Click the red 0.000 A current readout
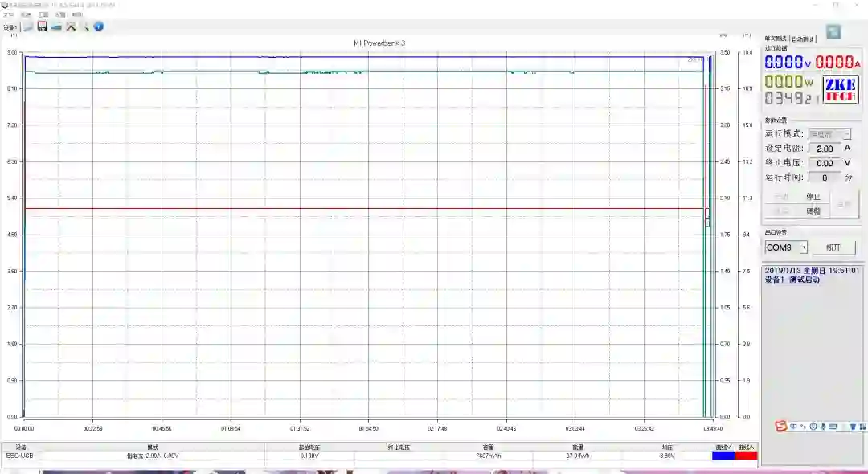Viewport: 868px width, 474px height. 837,63
